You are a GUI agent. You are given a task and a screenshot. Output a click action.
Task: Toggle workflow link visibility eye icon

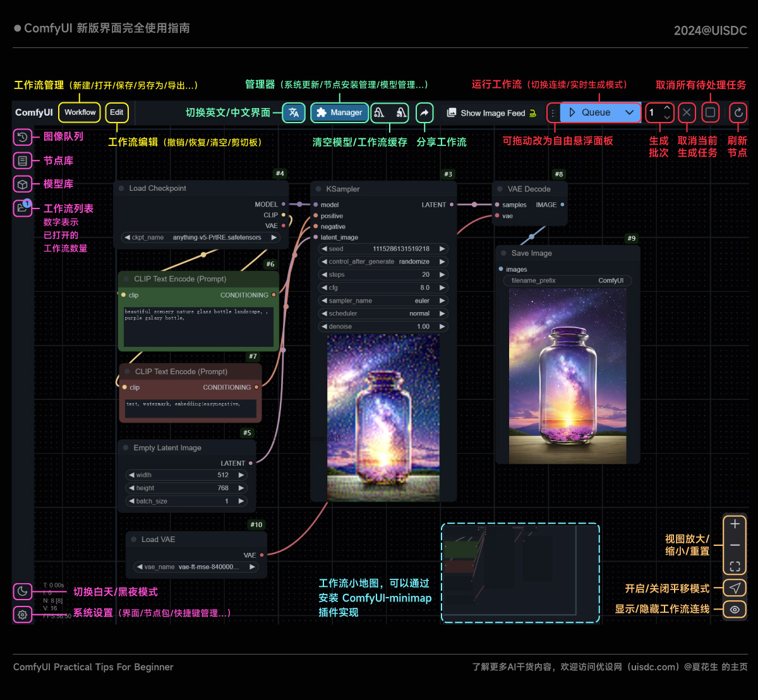pyautogui.click(x=735, y=610)
